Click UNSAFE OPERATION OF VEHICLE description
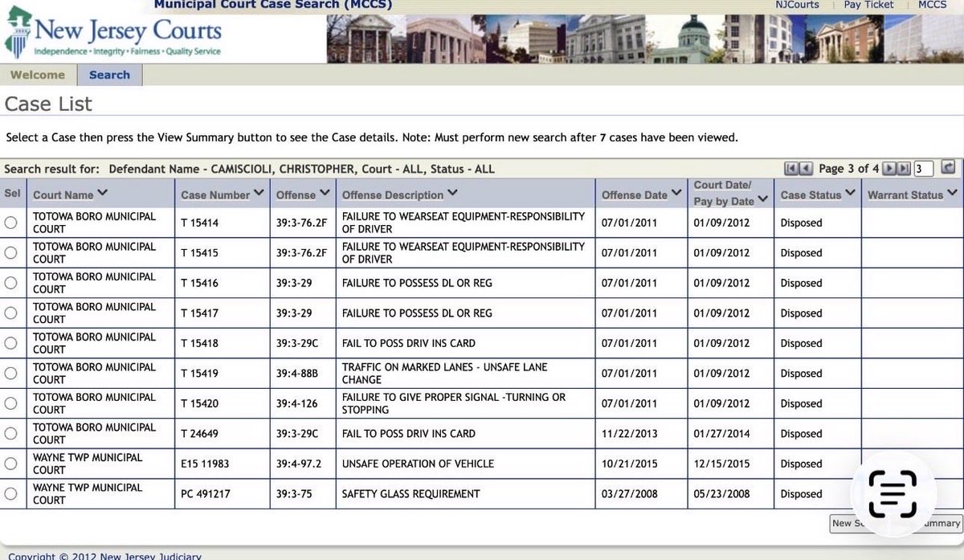Screen dimensions: 964x560 point(418,464)
